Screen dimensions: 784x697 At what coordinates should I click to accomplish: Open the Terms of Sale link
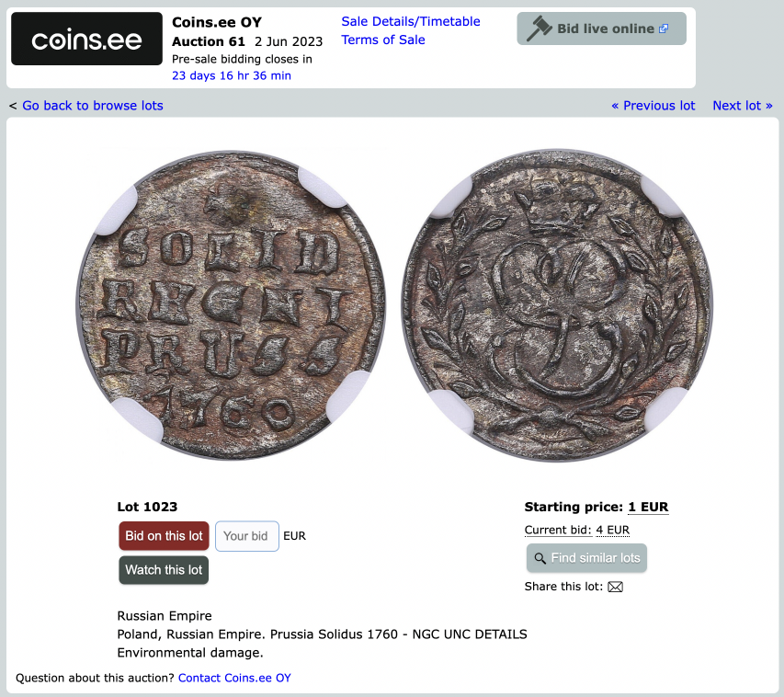click(x=383, y=40)
